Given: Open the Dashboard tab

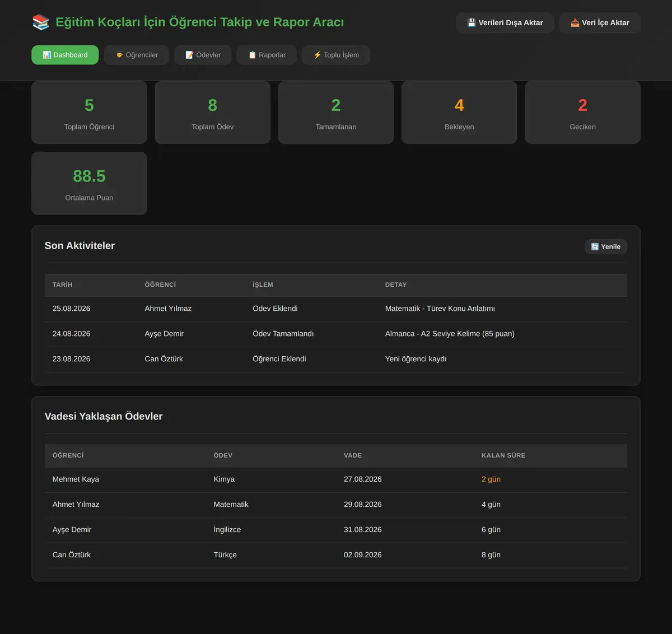Looking at the screenshot, I should coord(65,55).
